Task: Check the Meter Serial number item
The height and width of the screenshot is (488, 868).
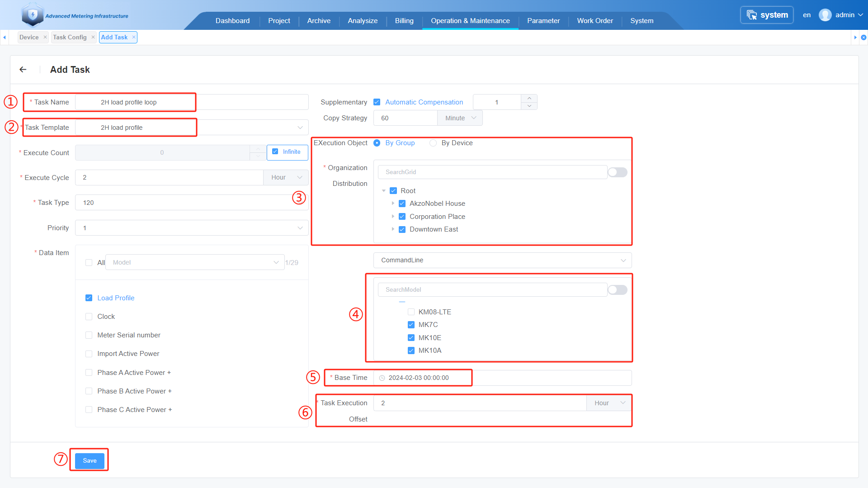Action: point(89,335)
